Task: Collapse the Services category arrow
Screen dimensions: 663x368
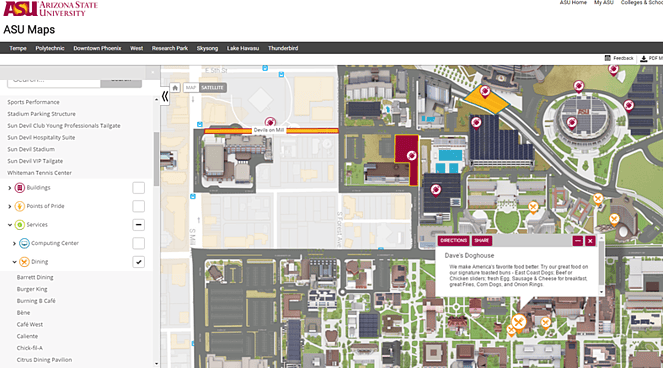Action: click(x=10, y=225)
